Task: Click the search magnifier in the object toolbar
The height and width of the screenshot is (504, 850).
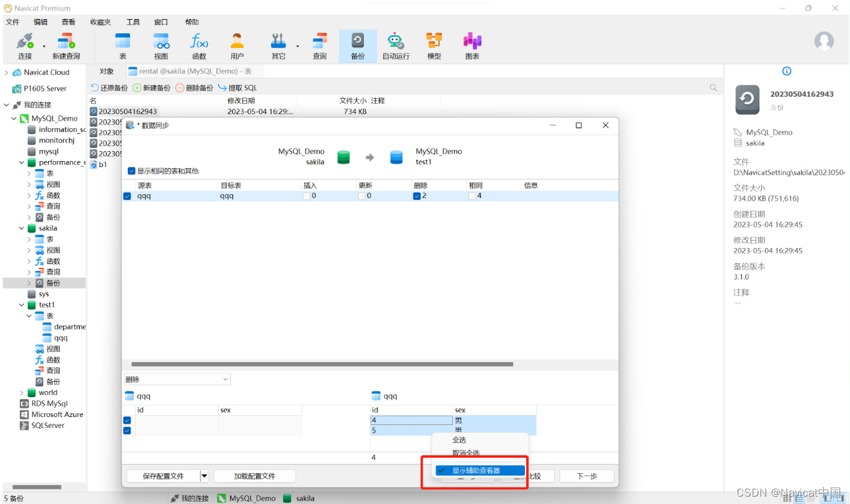Action: [714, 88]
